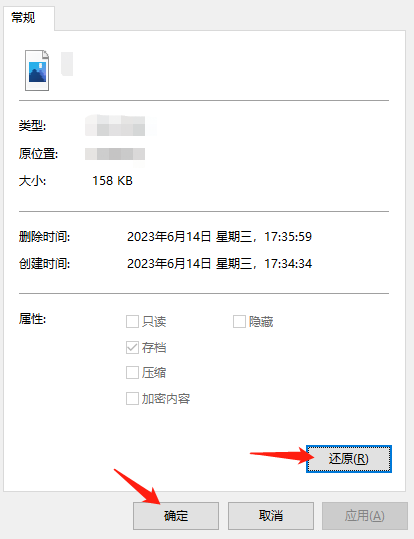Click the blurred file name field
This screenshot has height=539, width=414.
pyautogui.click(x=67, y=64)
